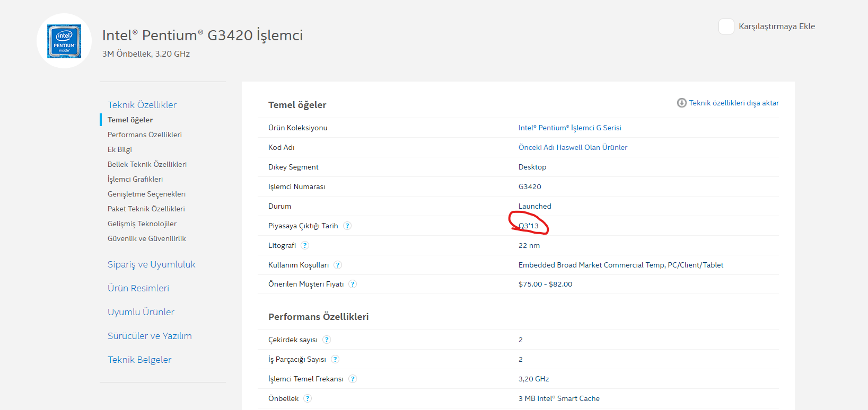Open Önceki Adı Haswell Olan Ürünler link
This screenshot has height=410, width=868.
click(573, 147)
